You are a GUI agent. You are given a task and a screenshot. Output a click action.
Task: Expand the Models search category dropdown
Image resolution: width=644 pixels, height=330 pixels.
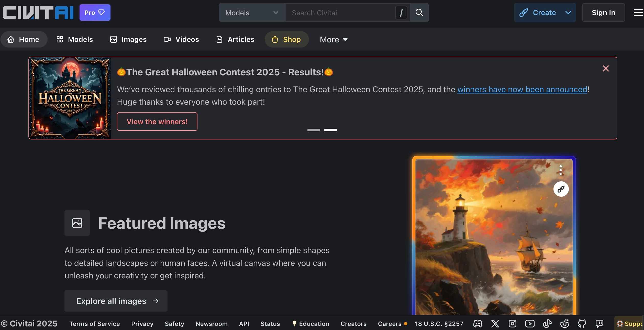[x=252, y=13]
